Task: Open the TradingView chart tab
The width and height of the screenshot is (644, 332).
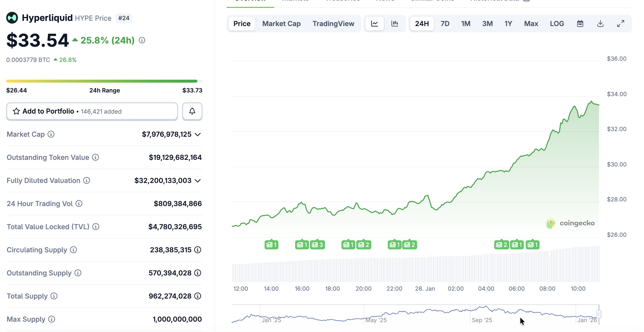Action: 333,23
